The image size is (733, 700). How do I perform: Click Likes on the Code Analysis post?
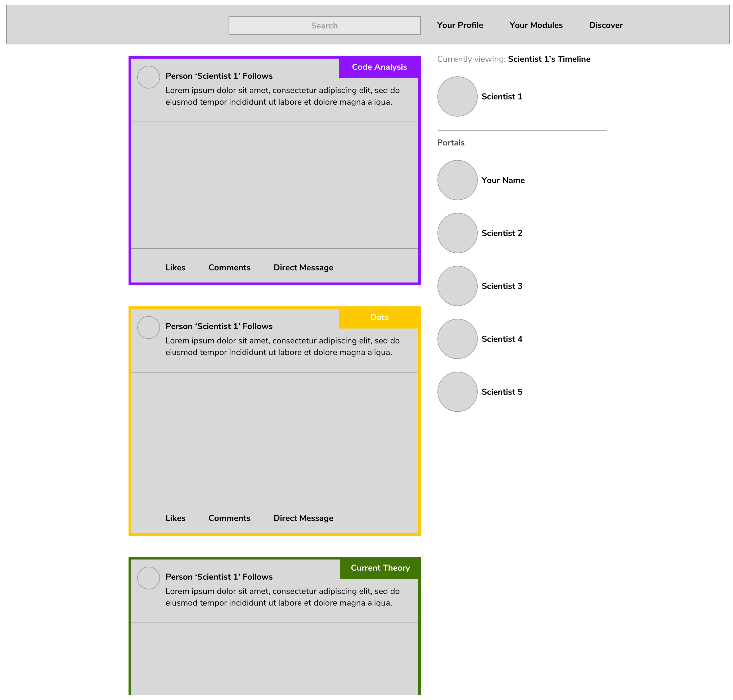pos(175,268)
